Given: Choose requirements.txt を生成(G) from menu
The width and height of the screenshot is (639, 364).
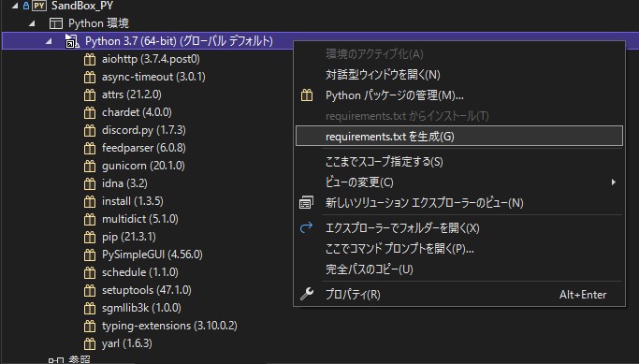Looking at the screenshot, I should click(x=459, y=136).
